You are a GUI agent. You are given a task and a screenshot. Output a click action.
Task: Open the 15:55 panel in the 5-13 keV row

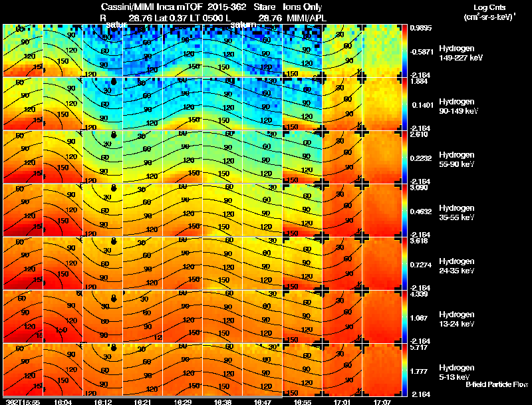pos(23,370)
